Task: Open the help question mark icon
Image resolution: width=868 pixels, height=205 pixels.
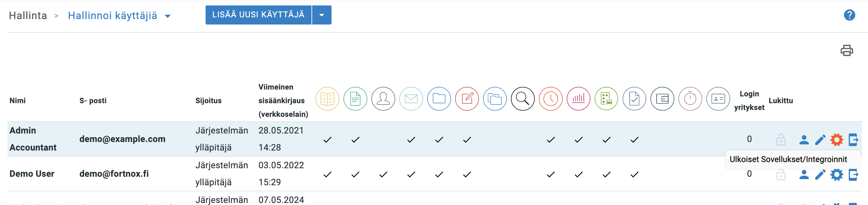Action: click(x=849, y=15)
